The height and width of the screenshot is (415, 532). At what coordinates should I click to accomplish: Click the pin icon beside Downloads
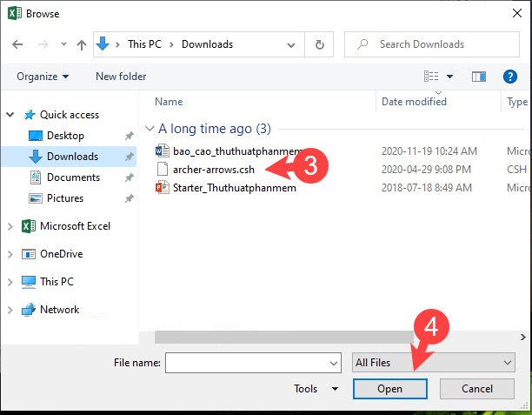click(x=129, y=157)
